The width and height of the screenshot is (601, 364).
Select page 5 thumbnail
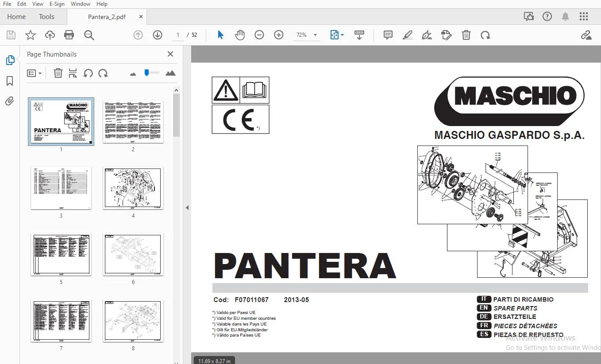click(x=61, y=254)
